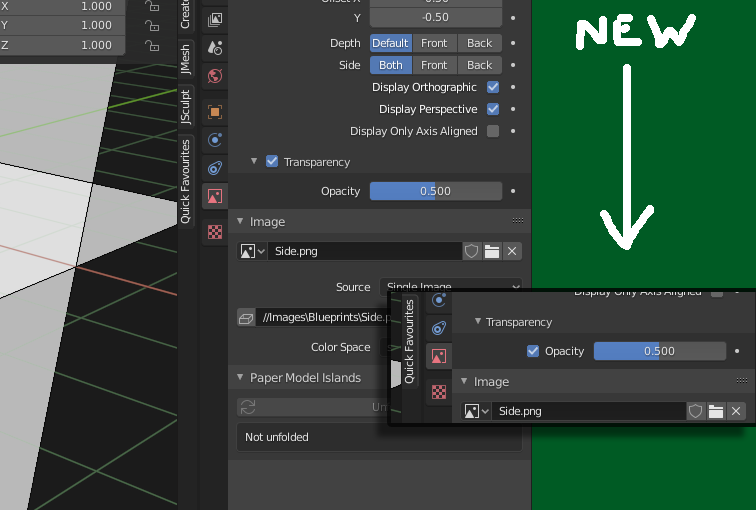Collapse the Transparency subpanel arrow
Screen dimensions: 756x510
click(254, 161)
